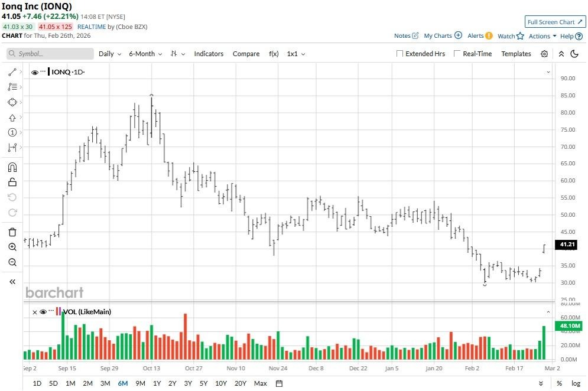The width and height of the screenshot is (588, 391).
Task: Open the Indicators menu
Action: click(209, 54)
